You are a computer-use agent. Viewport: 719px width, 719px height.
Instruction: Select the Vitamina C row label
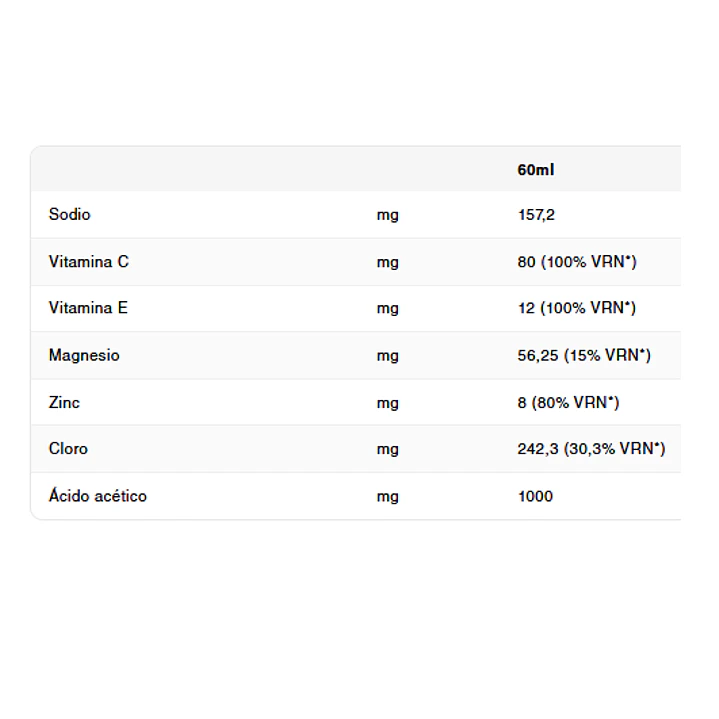pos(89,262)
